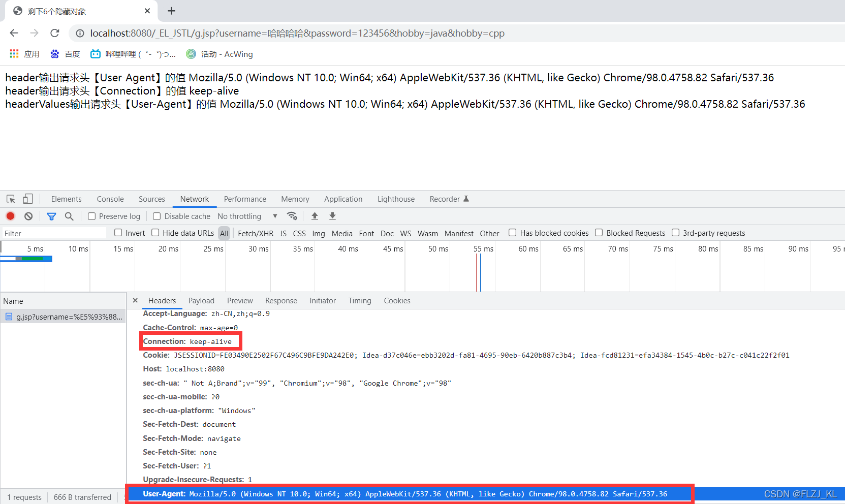
Task: Select the Sec-Fetch-Mode: navigate header line
Action: [x=192, y=438]
